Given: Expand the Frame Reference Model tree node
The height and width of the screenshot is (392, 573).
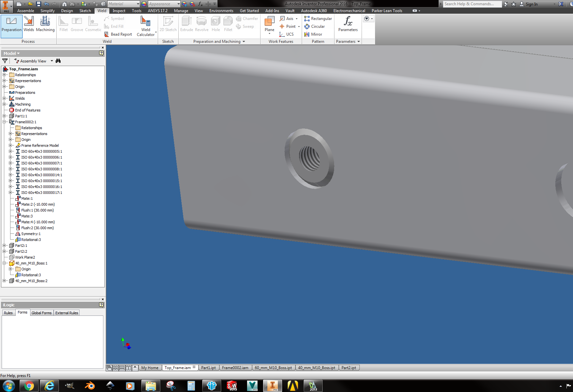Looking at the screenshot, I should (10, 145).
